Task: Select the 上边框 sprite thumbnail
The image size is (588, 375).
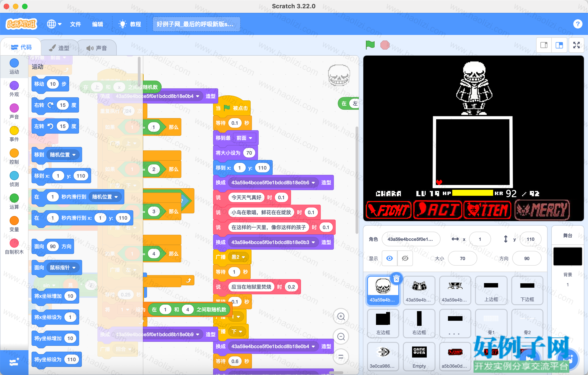Action: pos(491,291)
